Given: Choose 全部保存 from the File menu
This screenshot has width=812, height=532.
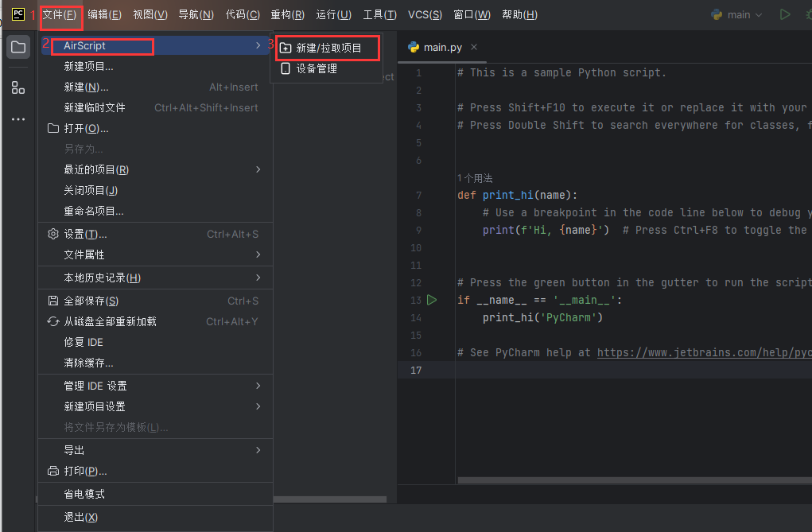Looking at the screenshot, I should 91,301.
